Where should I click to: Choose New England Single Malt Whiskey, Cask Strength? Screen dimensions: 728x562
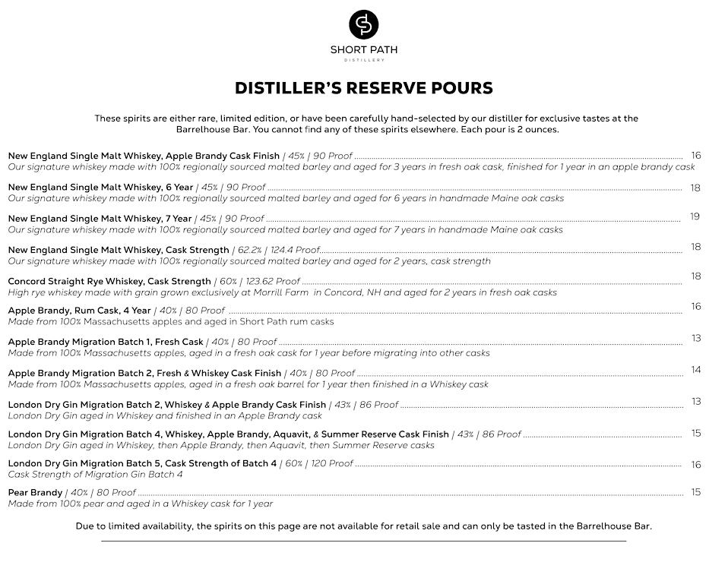(x=119, y=249)
